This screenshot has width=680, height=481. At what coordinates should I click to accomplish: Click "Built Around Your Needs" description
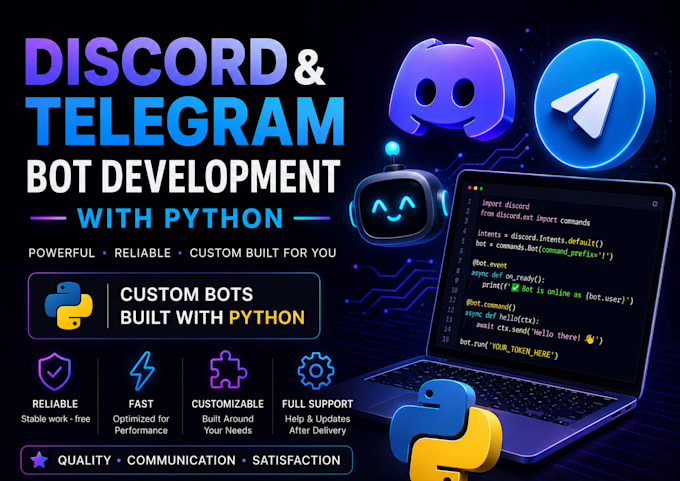click(228, 425)
